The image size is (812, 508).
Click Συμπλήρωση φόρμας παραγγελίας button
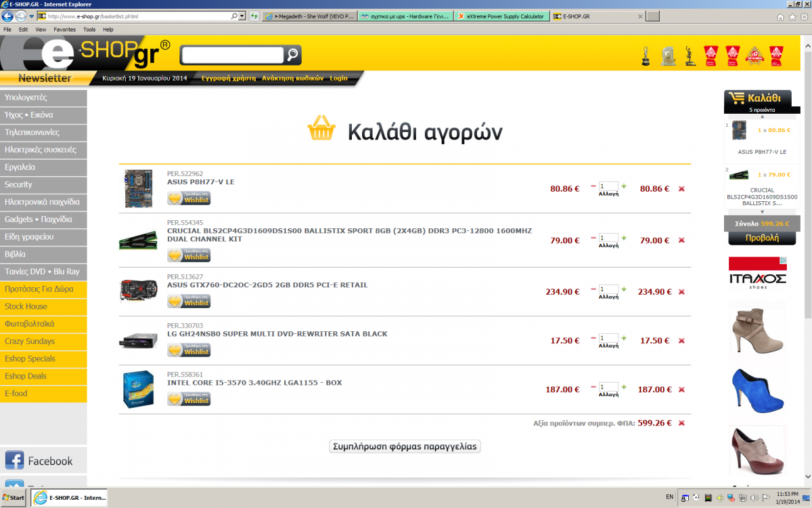click(x=405, y=446)
